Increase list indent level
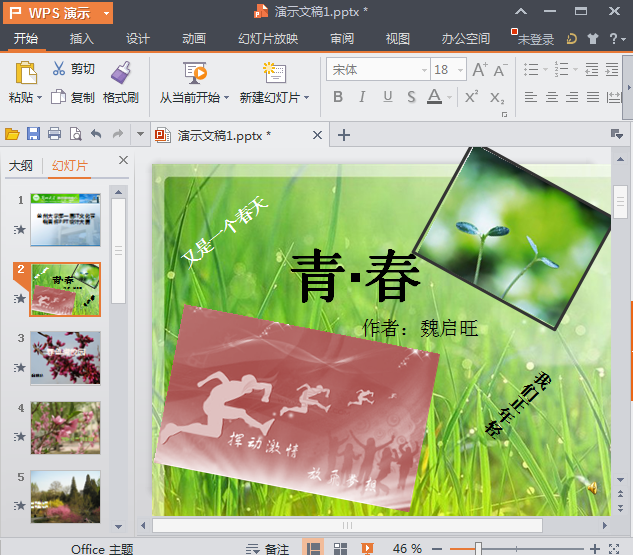Viewport: 633px width, 555px height. 612,69
